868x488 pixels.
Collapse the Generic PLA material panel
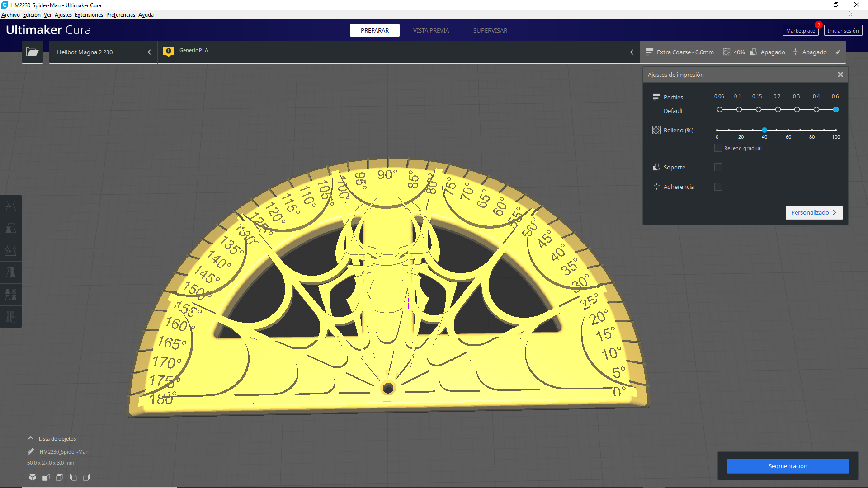click(632, 52)
